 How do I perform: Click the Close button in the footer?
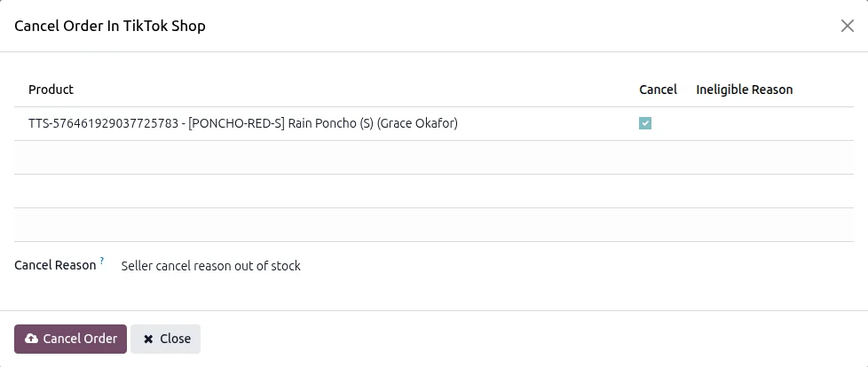pyautogui.click(x=165, y=339)
